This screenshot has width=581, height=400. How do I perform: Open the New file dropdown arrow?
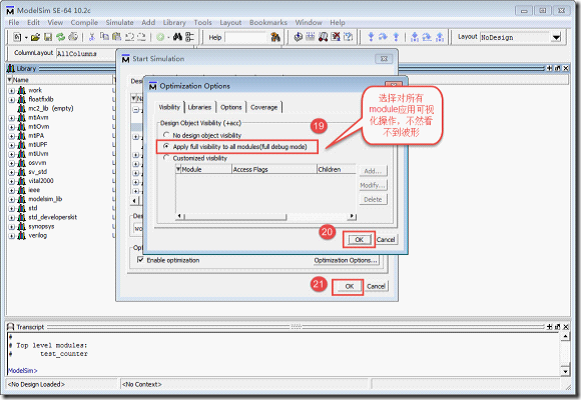click(x=26, y=37)
